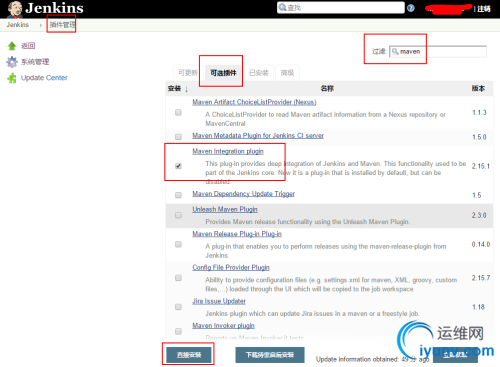Select the 可选插件 (Available) tab
Viewport: 500px width, 367px height.
(x=223, y=73)
